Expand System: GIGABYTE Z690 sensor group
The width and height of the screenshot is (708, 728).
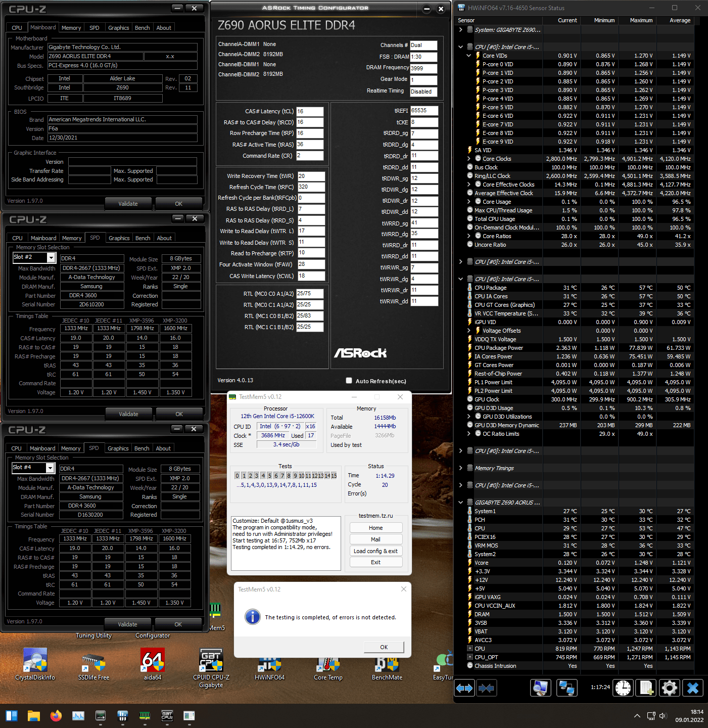click(x=460, y=30)
